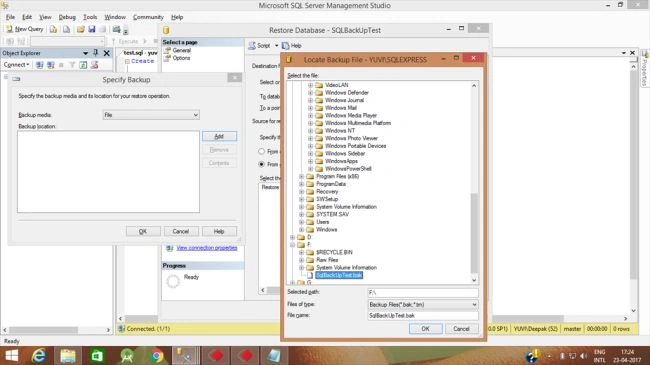The width and height of the screenshot is (650, 365).
Task: Open the Community menu
Action: pos(148,17)
